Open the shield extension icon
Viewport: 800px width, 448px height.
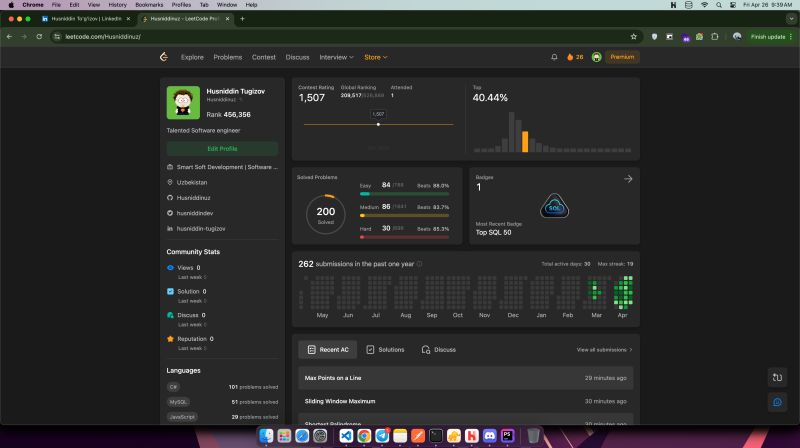pyautogui.click(x=655, y=37)
